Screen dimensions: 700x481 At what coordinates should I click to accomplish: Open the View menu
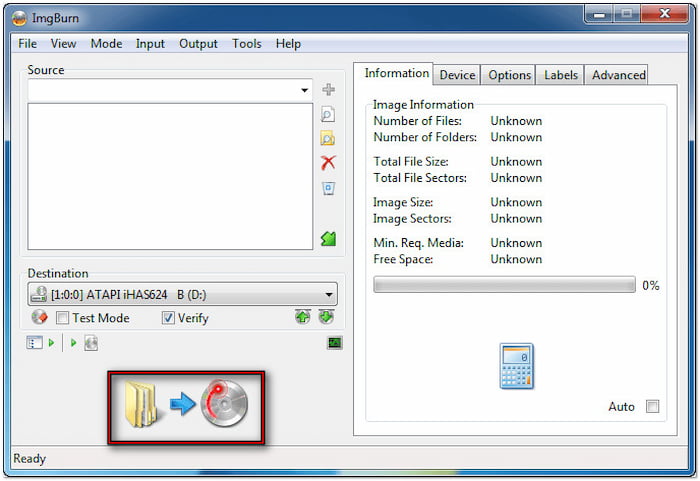point(63,44)
